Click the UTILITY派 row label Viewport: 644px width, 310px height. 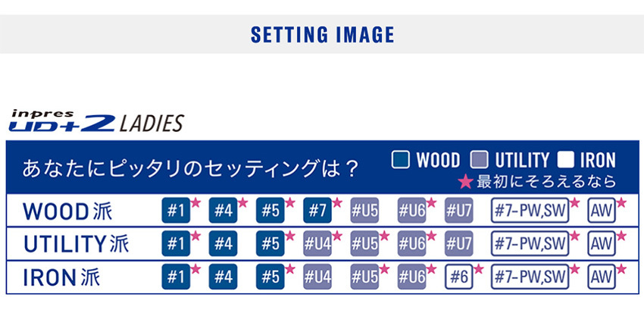click(x=77, y=244)
